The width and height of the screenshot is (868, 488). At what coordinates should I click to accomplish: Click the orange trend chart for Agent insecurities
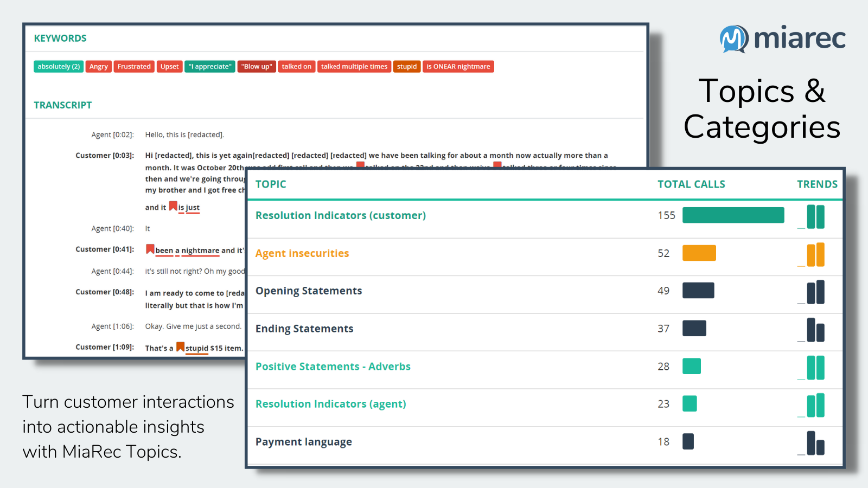coord(816,254)
